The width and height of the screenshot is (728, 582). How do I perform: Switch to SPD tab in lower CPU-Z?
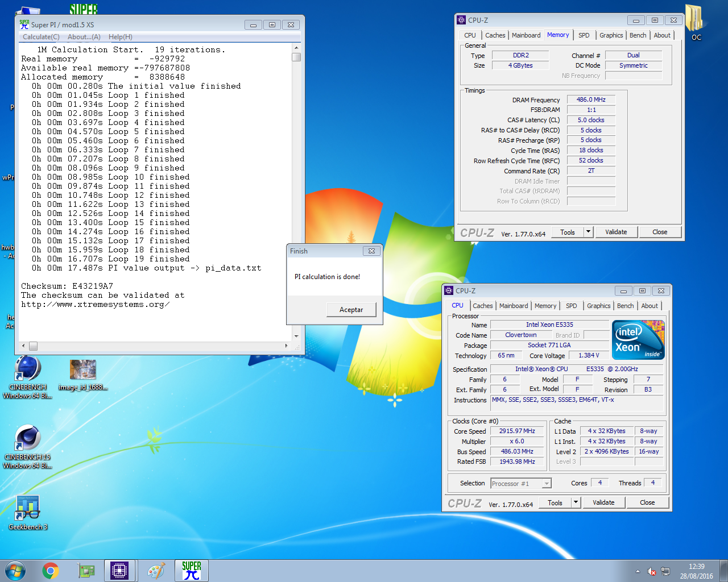[572, 306]
